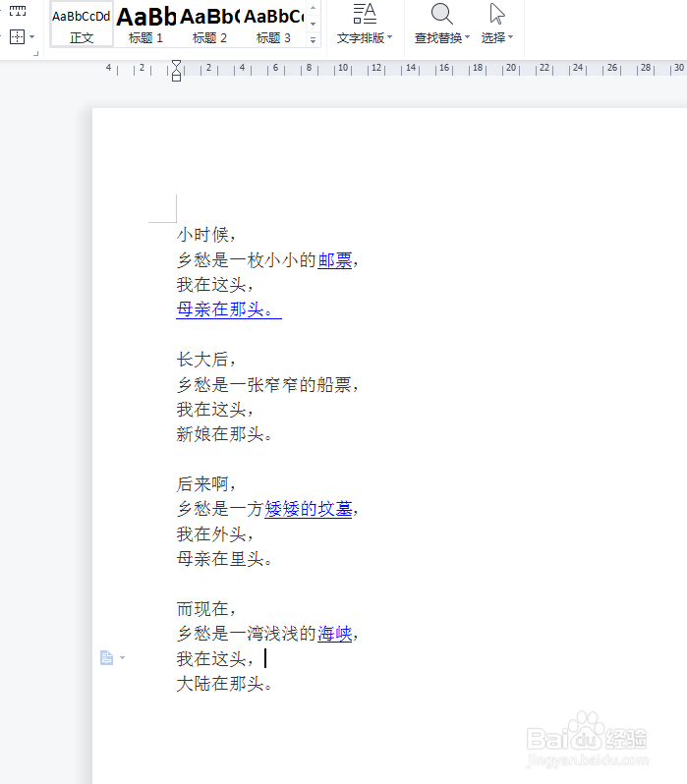Open the 查找替换 dropdown arrow
687x784 pixels.
click(468, 37)
